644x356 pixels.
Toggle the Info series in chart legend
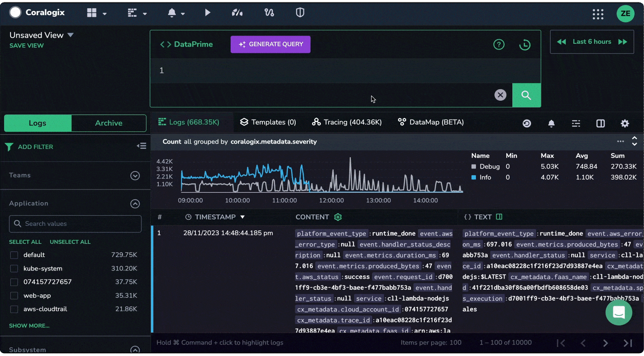481,177
